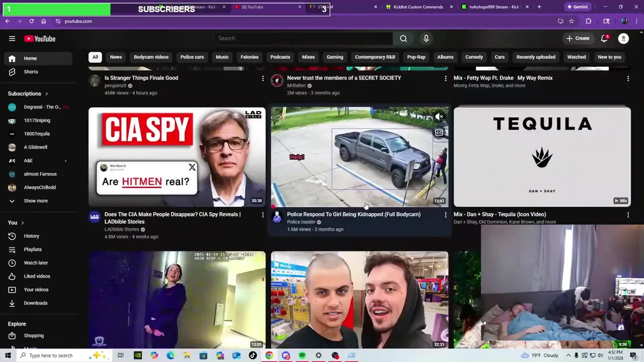
Task: Open the YouTube hamburger guide menu
Action: [x=12, y=39]
